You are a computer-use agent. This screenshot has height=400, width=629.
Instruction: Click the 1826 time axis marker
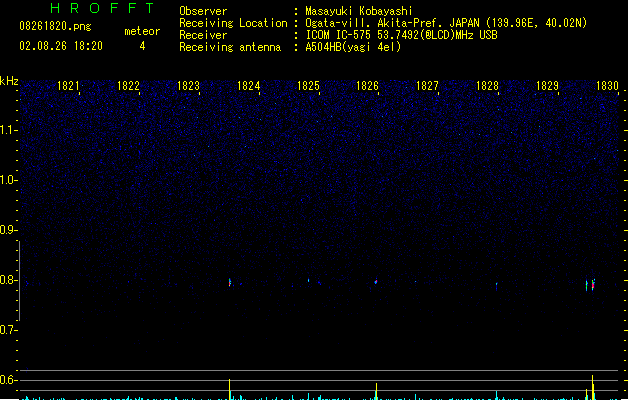[x=367, y=86]
